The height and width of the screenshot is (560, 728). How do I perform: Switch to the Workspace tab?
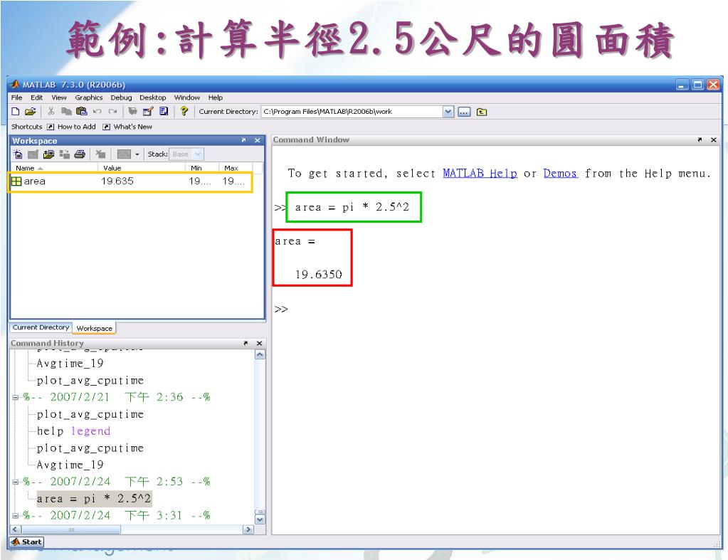point(95,328)
